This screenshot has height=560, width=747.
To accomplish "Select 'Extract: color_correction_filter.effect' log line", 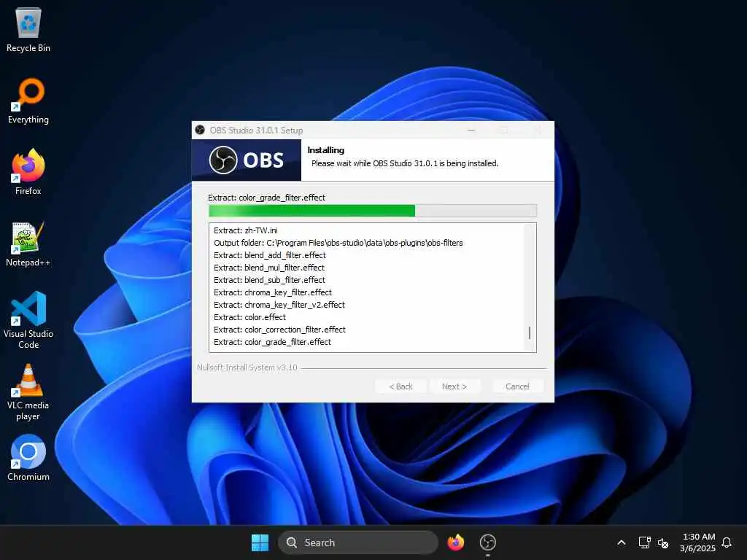I will pyautogui.click(x=279, y=330).
